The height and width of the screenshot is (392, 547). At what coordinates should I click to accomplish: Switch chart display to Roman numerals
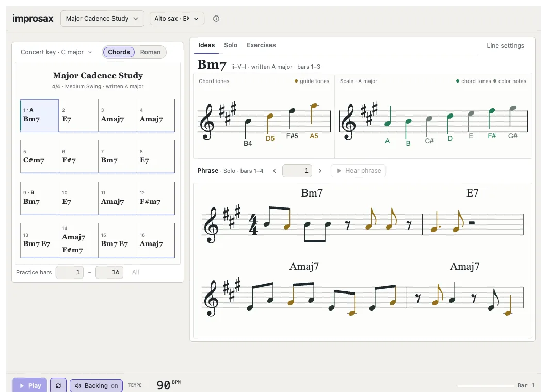pos(150,52)
